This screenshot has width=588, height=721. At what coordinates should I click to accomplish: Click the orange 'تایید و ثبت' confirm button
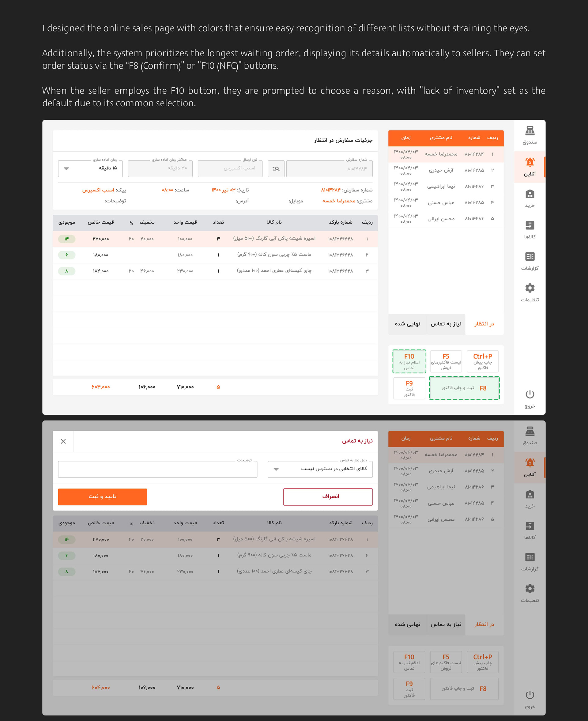tap(102, 496)
